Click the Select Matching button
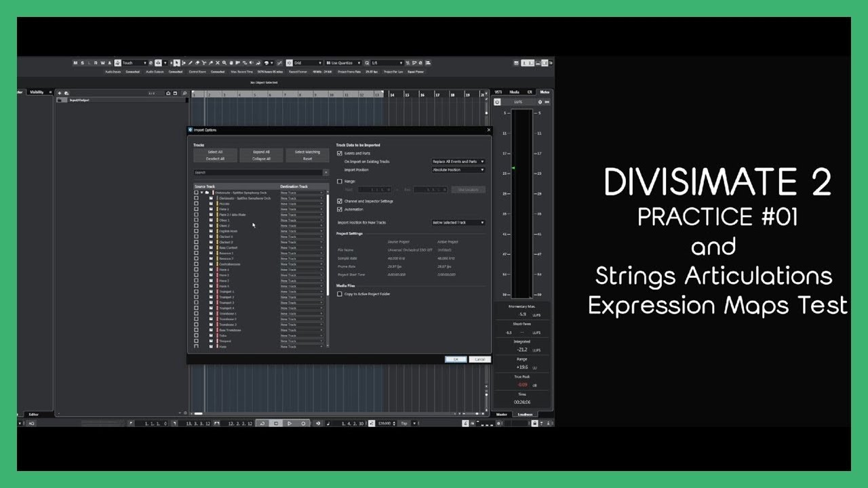This screenshot has height=488, width=868. (307, 152)
